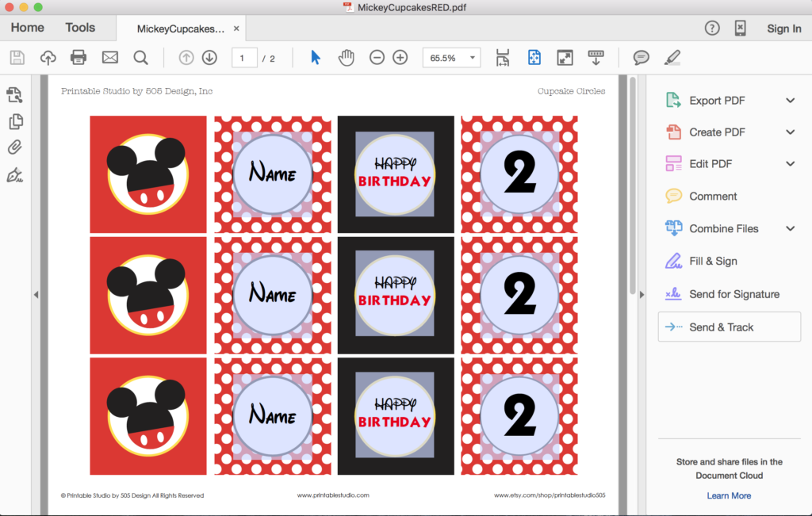Send file by email envelope icon
The height and width of the screenshot is (516, 812).
(109, 57)
